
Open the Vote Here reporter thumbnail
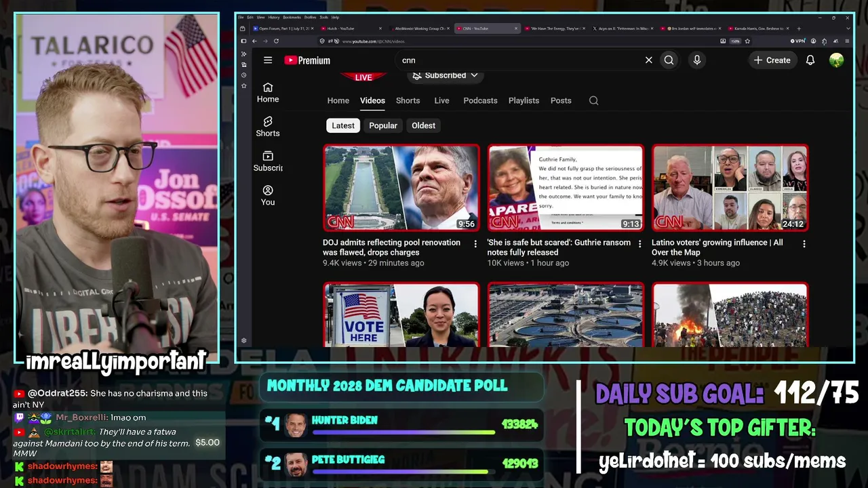point(401,315)
